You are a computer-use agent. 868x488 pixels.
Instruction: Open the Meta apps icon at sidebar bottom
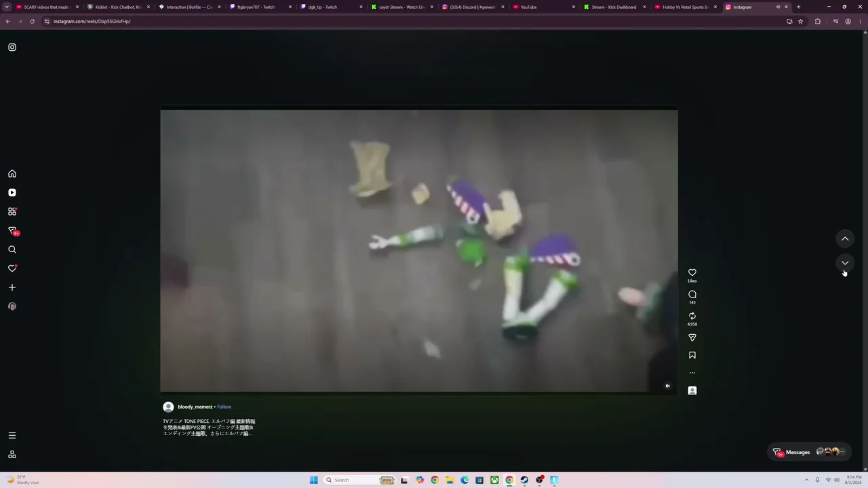coord(12,454)
